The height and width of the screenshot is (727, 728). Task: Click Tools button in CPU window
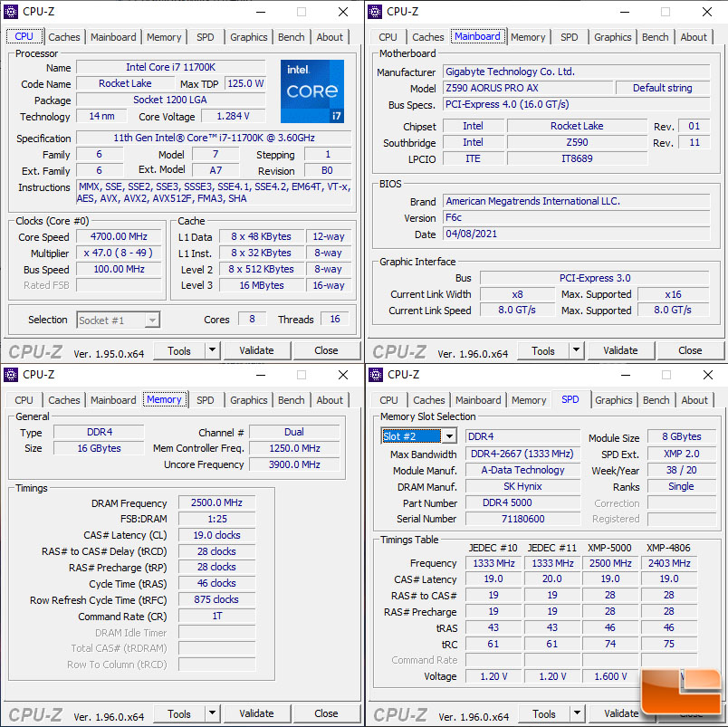coord(179,350)
